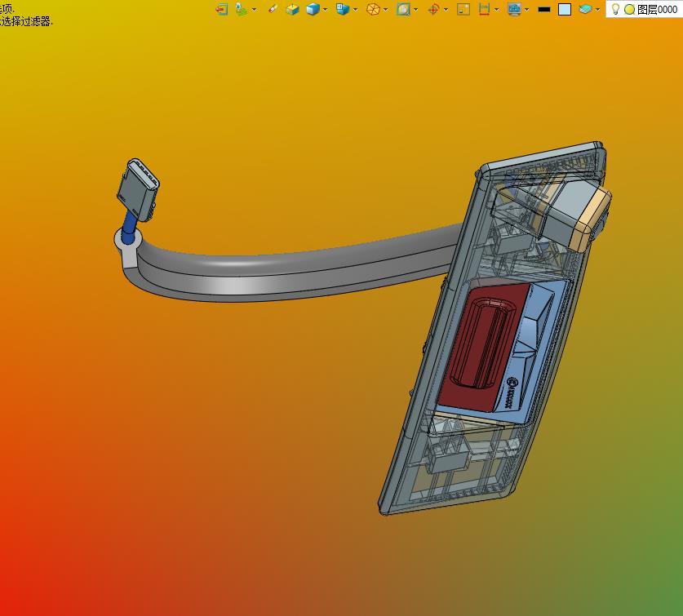Image resolution: width=683 pixels, height=616 pixels.
Task: Click the exit icon with red arrow
Action: pos(222,9)
